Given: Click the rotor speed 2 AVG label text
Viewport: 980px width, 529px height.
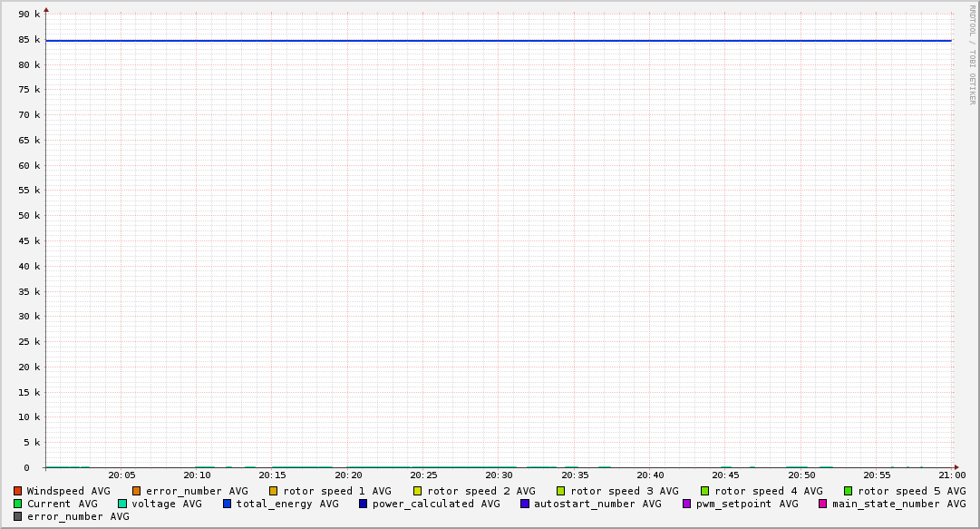Looking at the screenshot, I should (480, 491).
